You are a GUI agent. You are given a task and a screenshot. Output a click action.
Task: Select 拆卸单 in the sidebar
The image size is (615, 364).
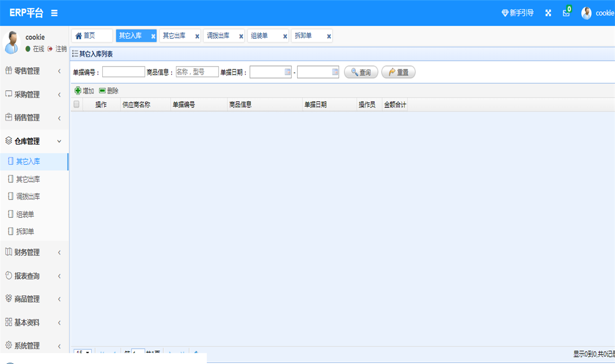click(x=25, y=232)
